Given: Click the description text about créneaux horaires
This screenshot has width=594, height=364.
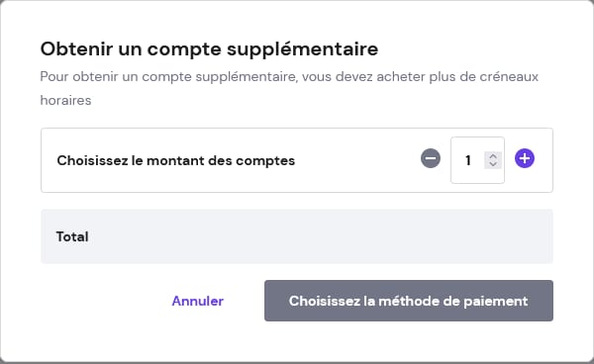Looking at the screenshot, I should (x=289, y=88).
